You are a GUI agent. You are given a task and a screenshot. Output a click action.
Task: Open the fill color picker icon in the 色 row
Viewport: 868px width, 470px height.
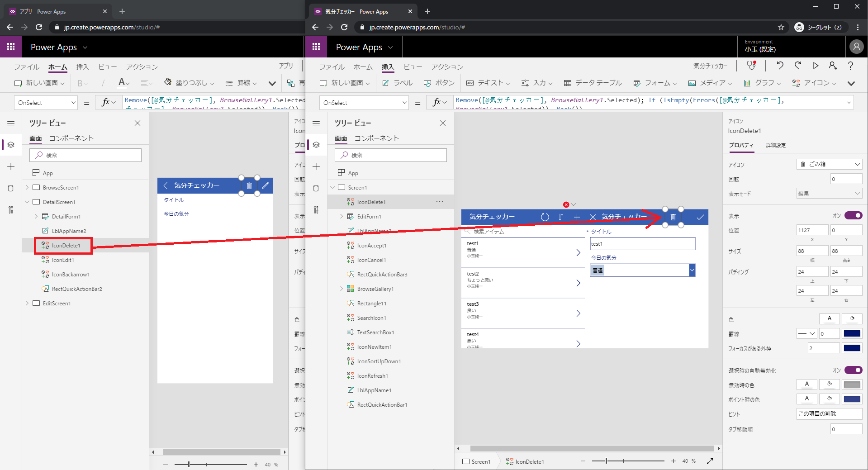tap(852, 319)
